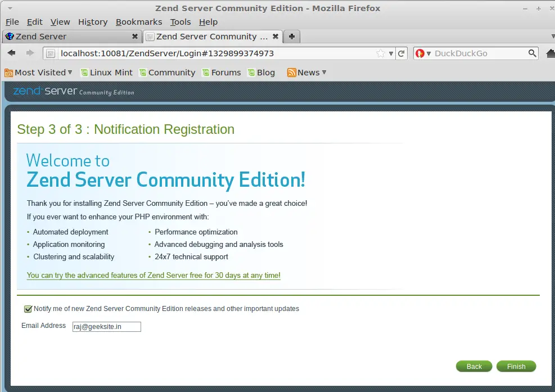Open the home page via house icon
555x392 pixels.
click(551, 53)
